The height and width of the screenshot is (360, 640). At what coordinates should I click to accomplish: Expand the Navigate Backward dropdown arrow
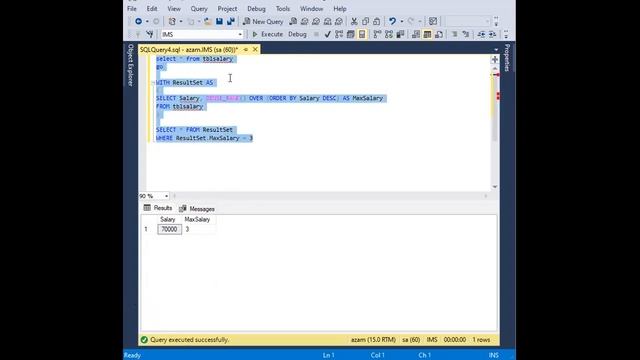tap(147, 21)
